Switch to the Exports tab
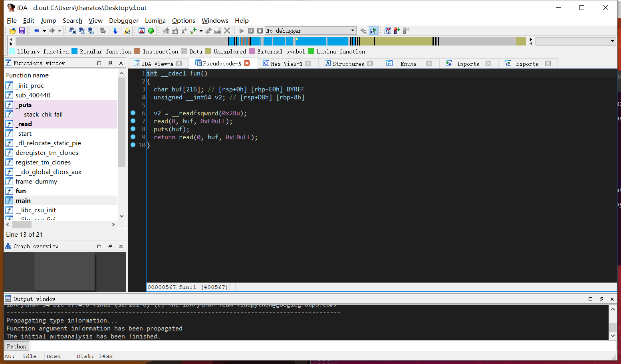The height and width of the screenshot is (364, 621). (527, 63)
